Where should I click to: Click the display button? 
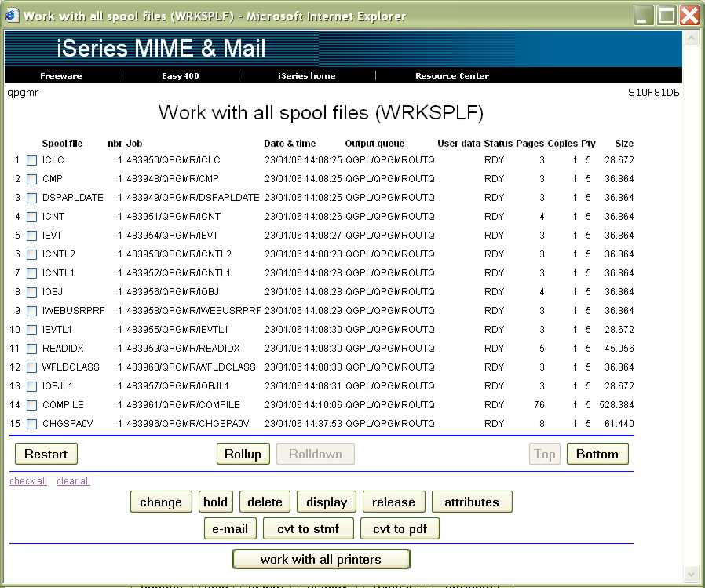[x=327, y=502]
